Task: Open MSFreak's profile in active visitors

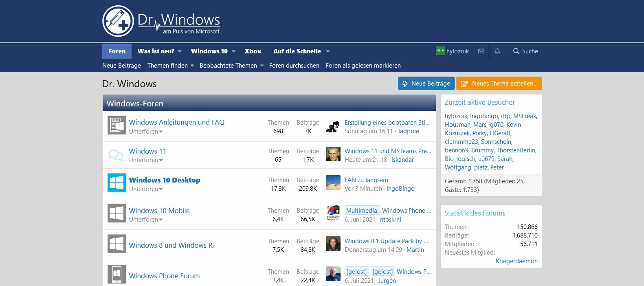Action: (525, 116)
